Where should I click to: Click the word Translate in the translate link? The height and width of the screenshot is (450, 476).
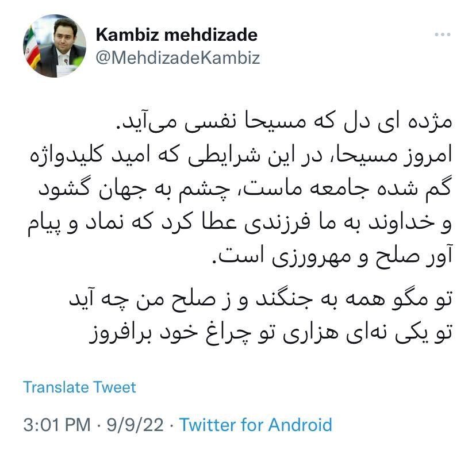[56, 387]
